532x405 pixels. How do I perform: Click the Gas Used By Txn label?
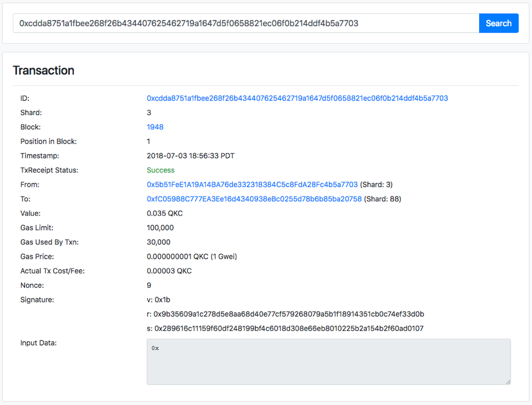[50, 242]
